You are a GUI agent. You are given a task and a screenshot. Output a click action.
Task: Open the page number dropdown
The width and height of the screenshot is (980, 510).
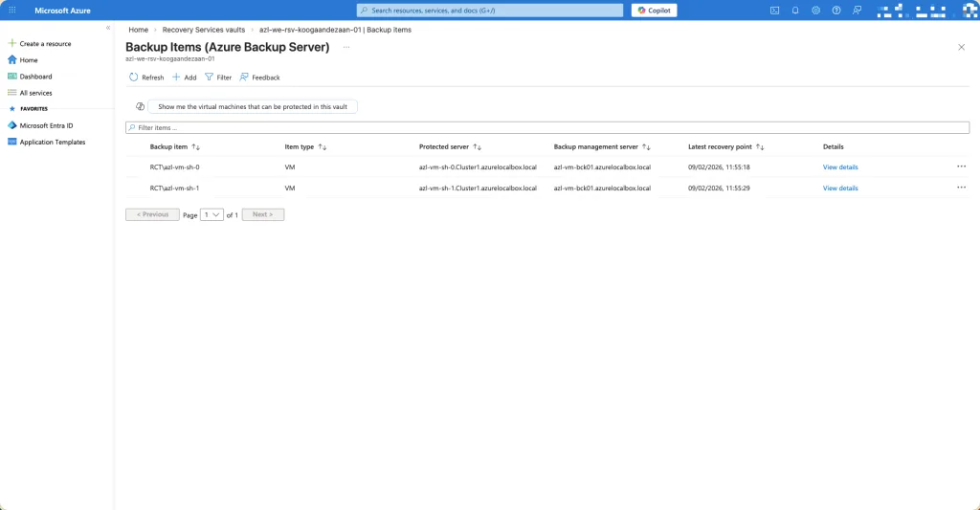(x=212, y=215)
